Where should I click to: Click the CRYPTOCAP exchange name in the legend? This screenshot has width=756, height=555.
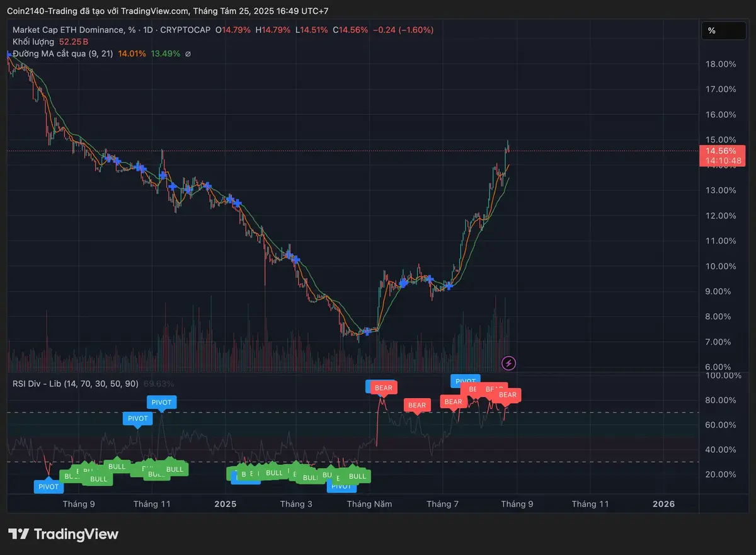click(187, 30)
